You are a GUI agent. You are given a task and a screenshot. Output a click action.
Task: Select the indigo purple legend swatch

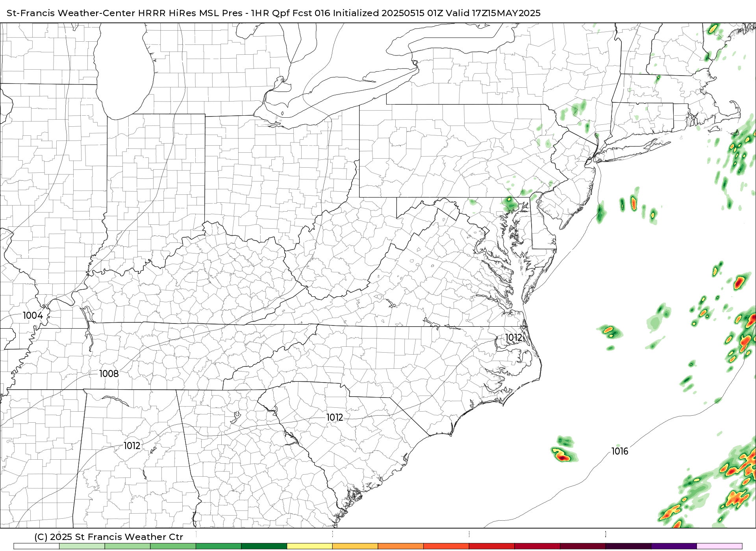[674, 546]
